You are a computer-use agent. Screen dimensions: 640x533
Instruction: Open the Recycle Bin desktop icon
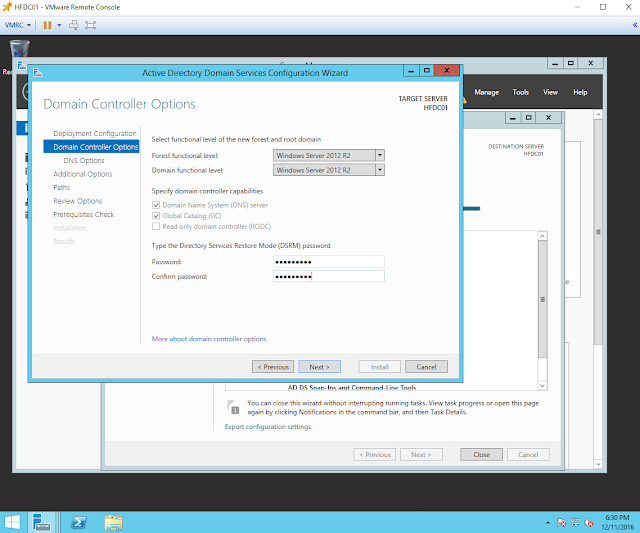(x=19, y=49)
